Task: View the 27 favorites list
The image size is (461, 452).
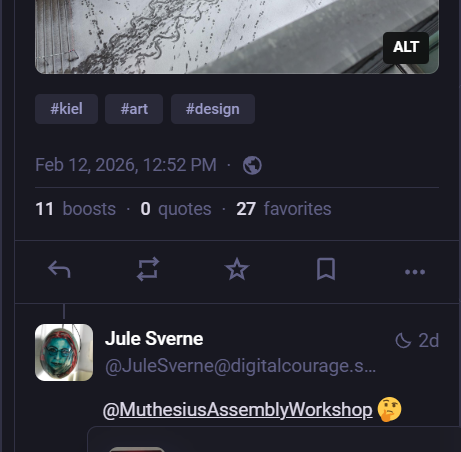Action: 284,209
